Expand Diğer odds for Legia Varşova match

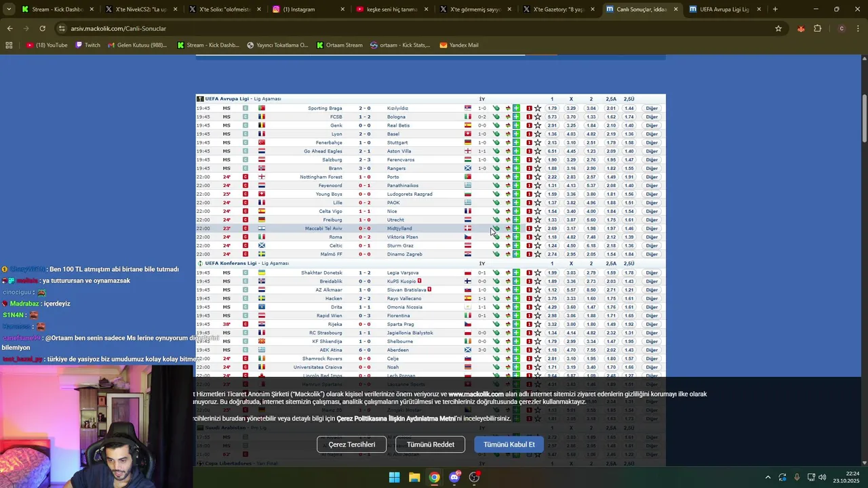pos(652,273)
